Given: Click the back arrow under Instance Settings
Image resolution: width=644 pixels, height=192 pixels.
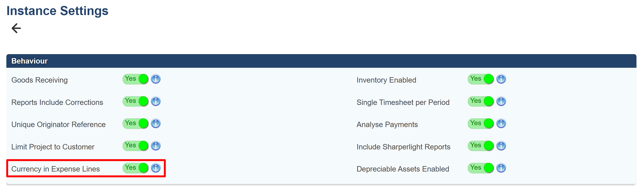Looking at the screenshot, I should [x=16, y=28].
